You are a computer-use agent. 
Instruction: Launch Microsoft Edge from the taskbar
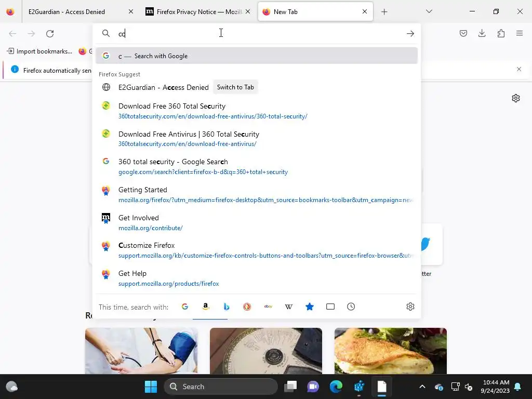[336, 387]
